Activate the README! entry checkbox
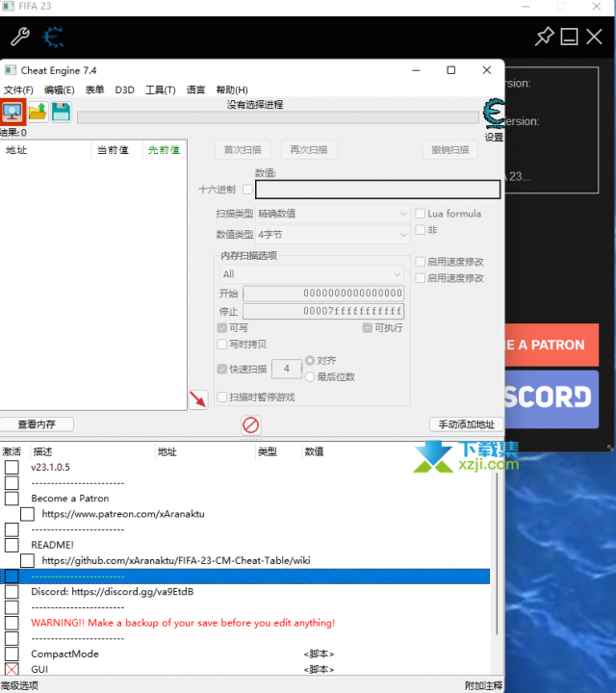 coord(12,545)
